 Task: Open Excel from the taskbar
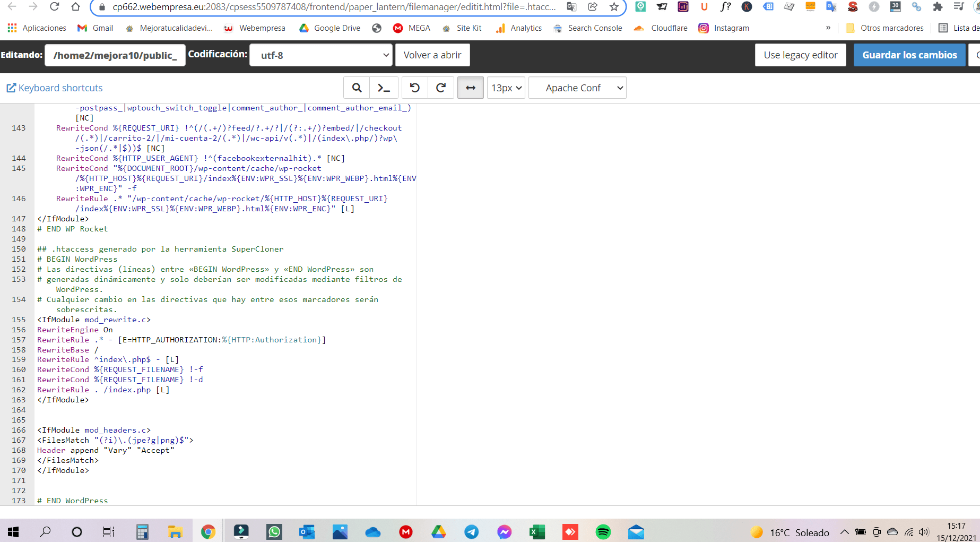coord(537,531)
